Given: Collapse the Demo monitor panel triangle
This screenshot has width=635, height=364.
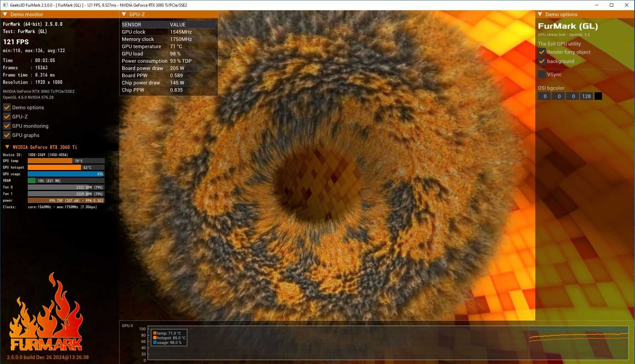Looking at the screenshot, I should 5,14.
